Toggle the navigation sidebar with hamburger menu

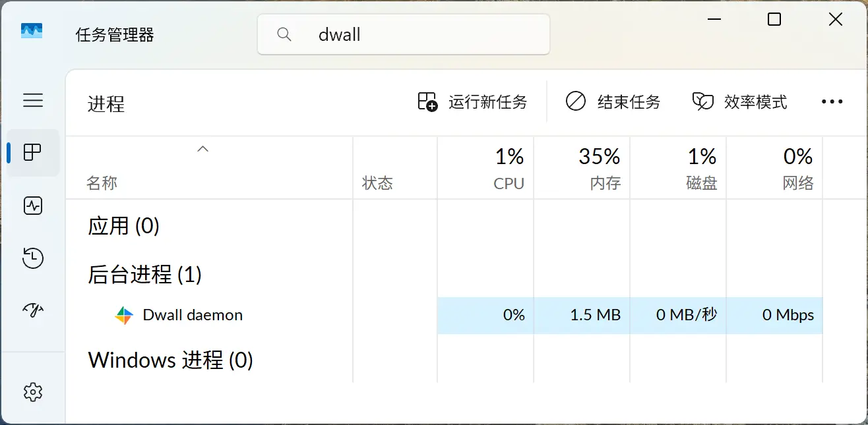[33, 100]
